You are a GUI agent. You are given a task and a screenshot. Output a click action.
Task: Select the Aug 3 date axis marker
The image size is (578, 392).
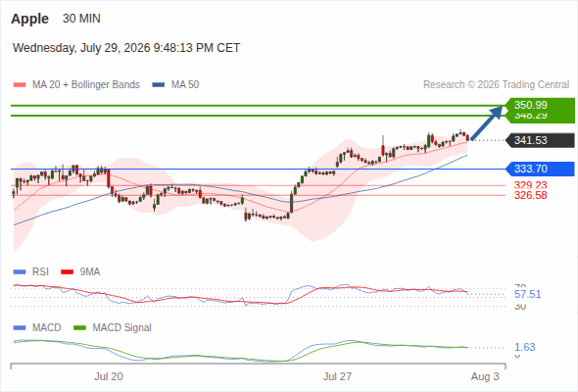(485, 376)
